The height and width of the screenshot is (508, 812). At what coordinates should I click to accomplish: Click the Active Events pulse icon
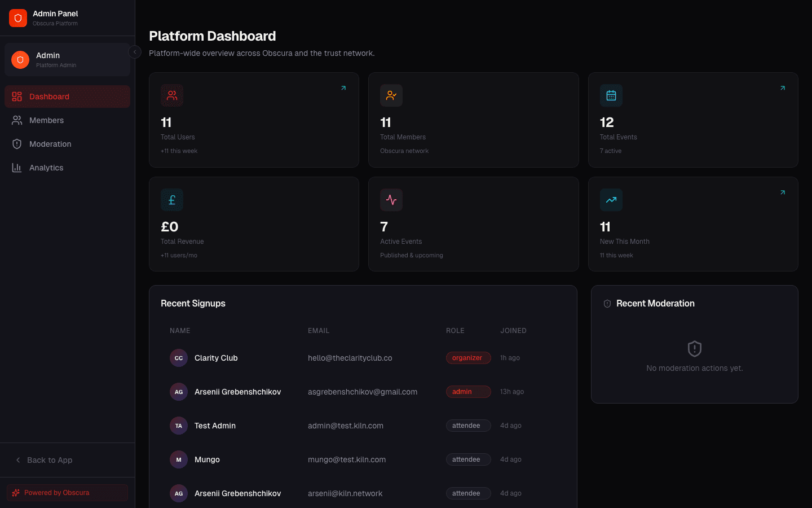click(x=391, y=200)
